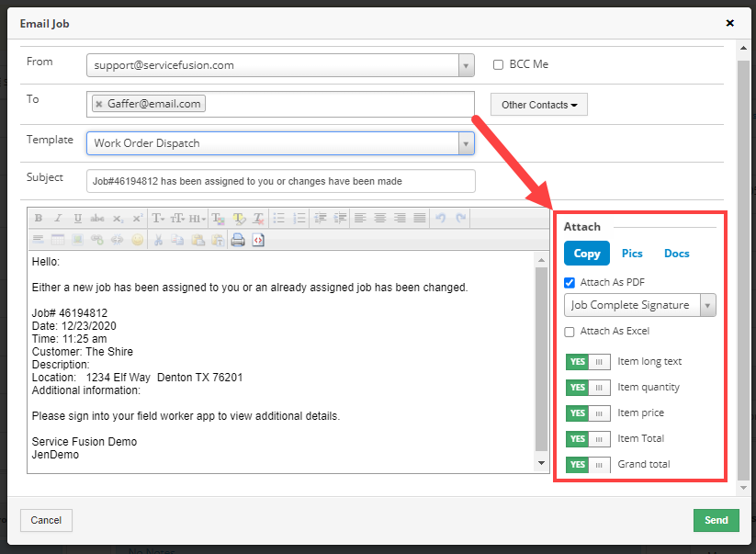
Task: Select the Copy attach tab
Action: (x=587, y=254)
